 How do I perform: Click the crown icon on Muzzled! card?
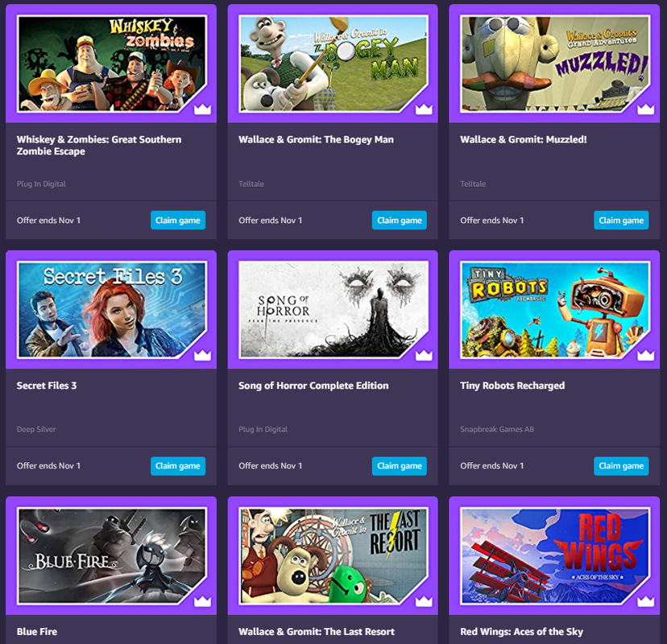tap(645, 109)
